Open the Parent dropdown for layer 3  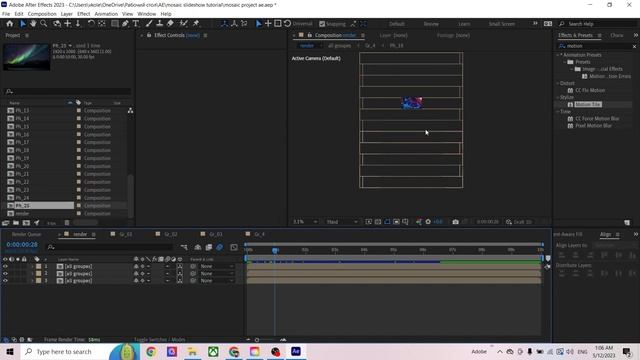pyautogui.click(x=217, y=281)
